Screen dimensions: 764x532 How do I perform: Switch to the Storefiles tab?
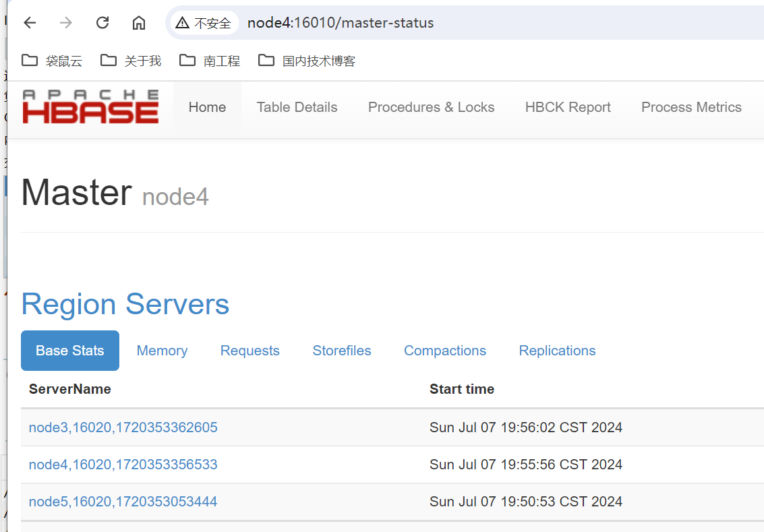(342, 351)
